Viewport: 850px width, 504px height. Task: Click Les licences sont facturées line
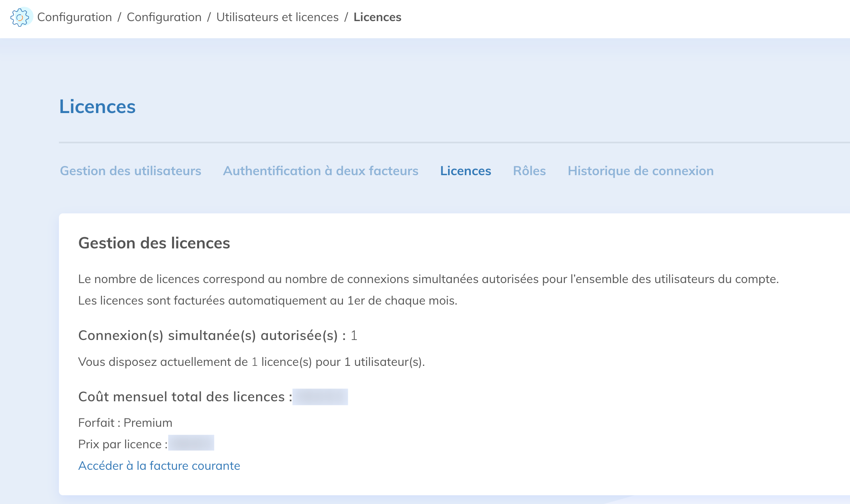[x=267, y=301]
